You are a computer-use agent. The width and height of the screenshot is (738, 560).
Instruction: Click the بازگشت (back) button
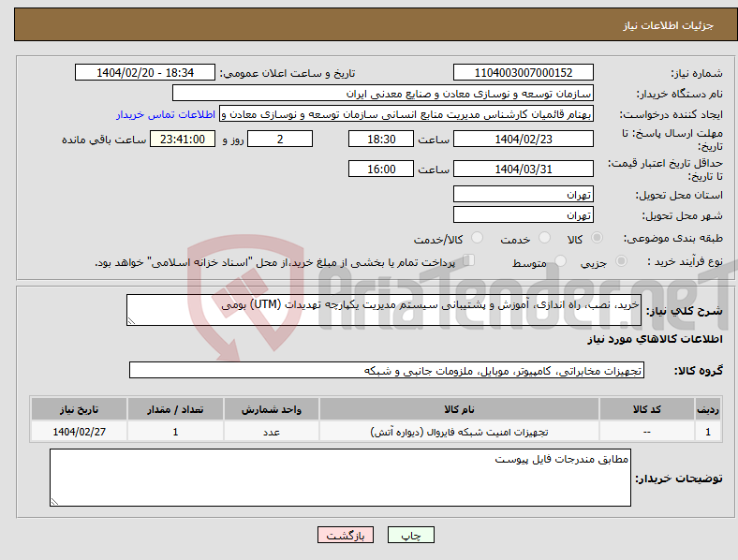[346, 535]
